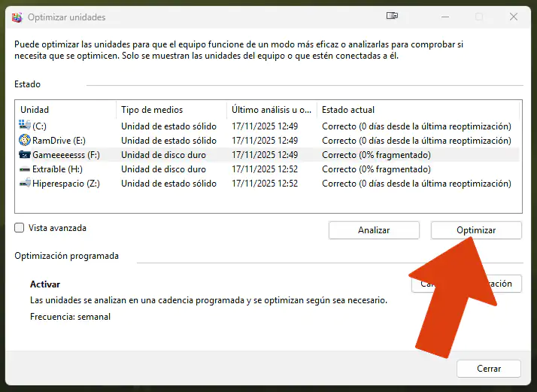The width and height of the screenshot is (537, 392).
Task: Click the RamDrive row status text
Action: pyautogui.click(x=417, y=141)
